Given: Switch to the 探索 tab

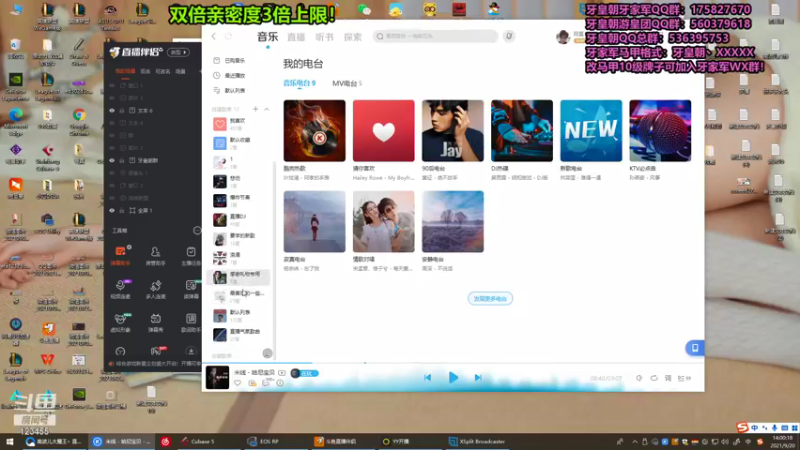Looking at the screenshot, I should tap(353, 37).
